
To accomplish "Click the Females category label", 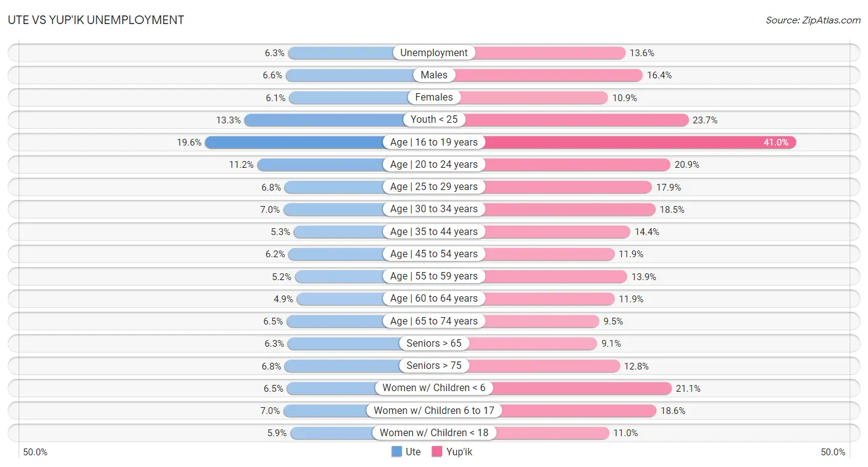I will [434, 97].
